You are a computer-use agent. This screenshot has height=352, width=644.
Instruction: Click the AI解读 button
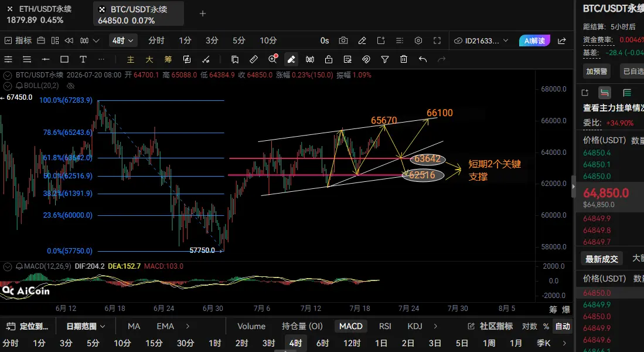(534, 40)
